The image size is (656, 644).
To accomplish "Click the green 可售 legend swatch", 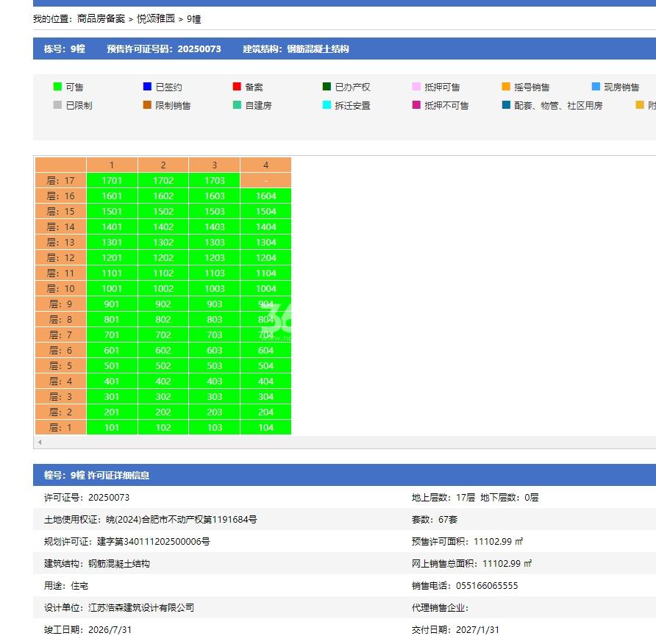I will click(x=57, y=87).
